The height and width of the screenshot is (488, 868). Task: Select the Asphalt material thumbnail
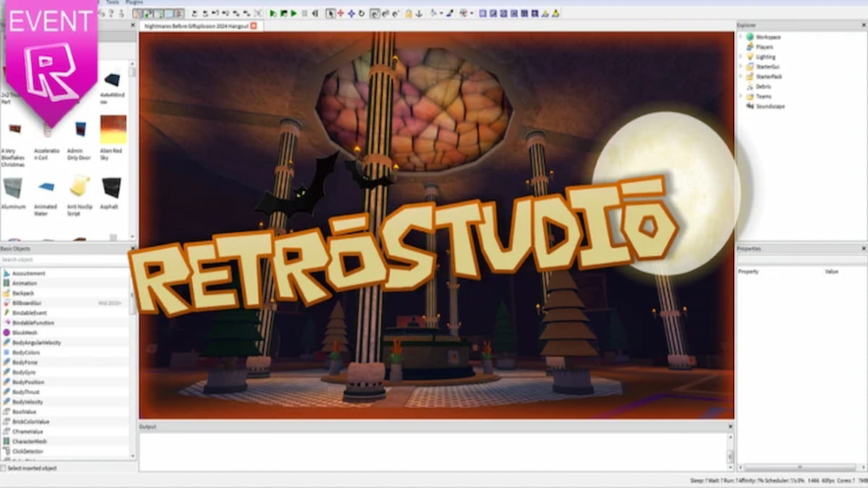click(x=111, y=187)
